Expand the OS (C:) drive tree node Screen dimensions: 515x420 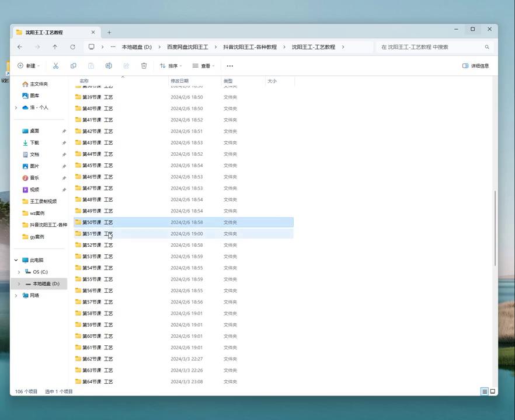pyautogui.click(x=19, y=272)
